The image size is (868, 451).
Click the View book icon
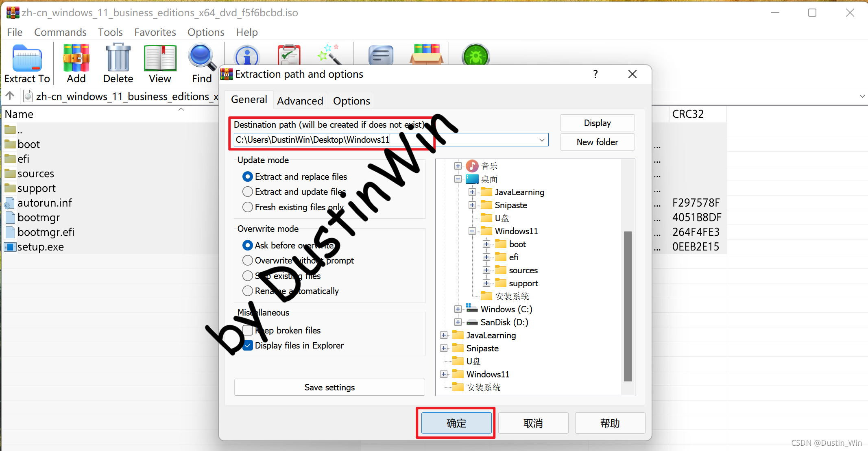click(x=160, y=59)
